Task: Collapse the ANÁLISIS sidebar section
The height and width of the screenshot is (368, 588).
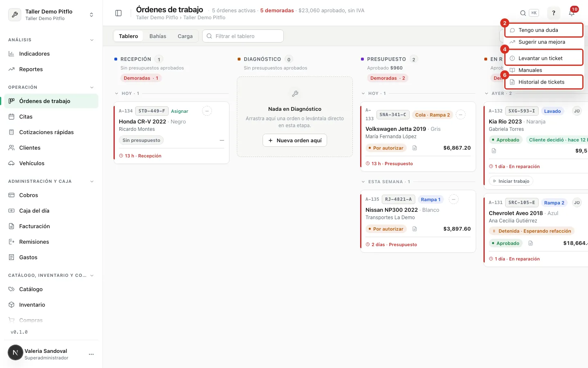Action: (92, 40)
